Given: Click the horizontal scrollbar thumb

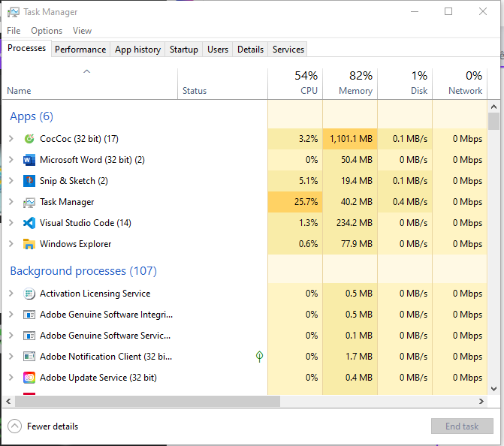Looking at the screenshot, I should (x=147, y=402).
